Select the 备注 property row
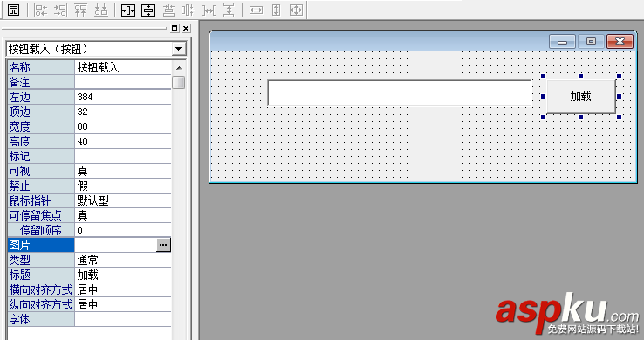Screen dimensions: 644x340 [89, 82]
